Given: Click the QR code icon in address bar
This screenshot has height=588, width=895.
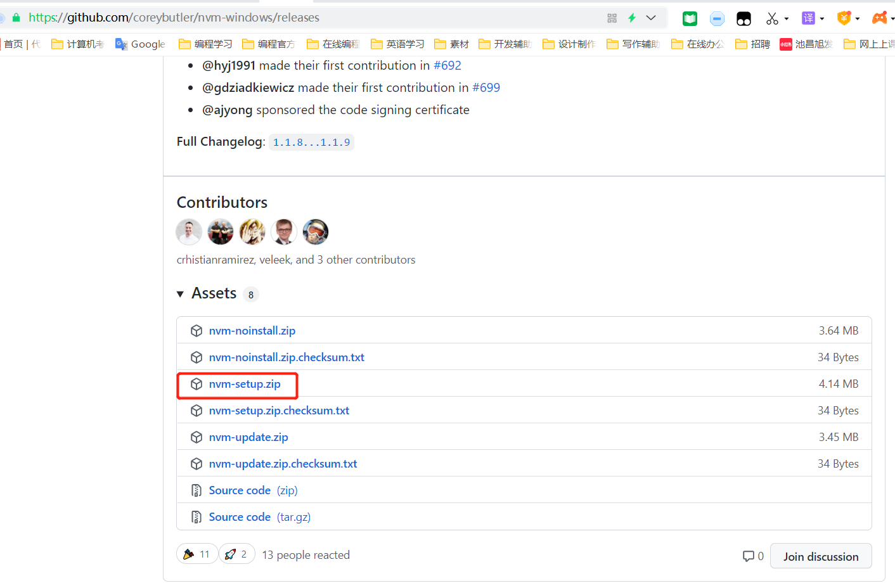Looking at the screenshot, I should click(x=612, y=18).
